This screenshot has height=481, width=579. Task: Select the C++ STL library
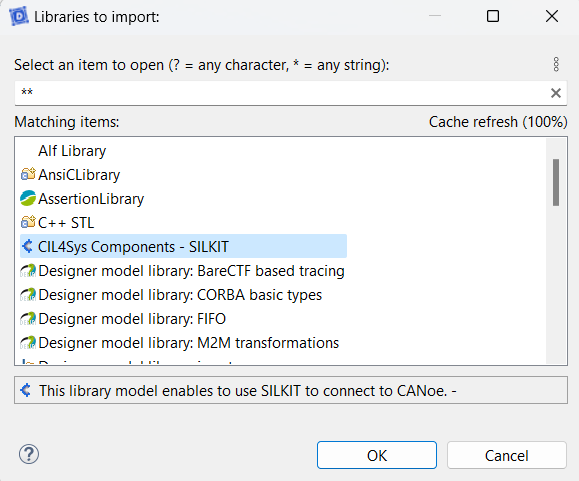pos(66,223)
